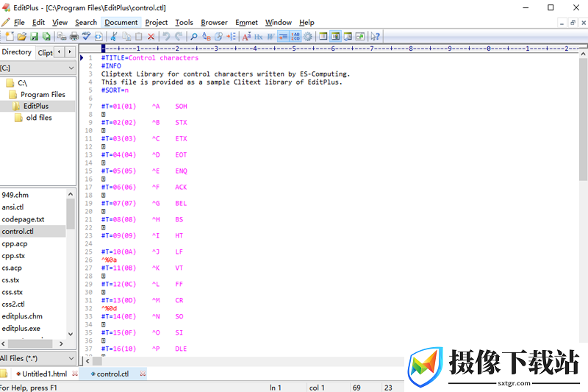
Task: Toggle the Cliptext window icon
Action: 323,36
